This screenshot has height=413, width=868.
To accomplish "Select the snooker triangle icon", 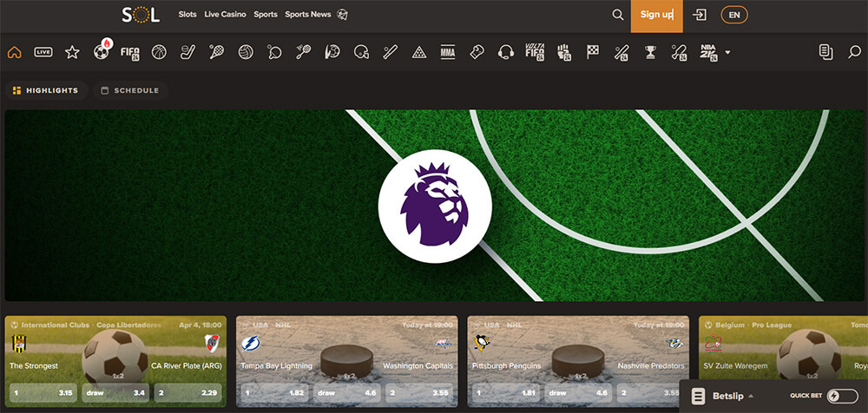I will pyautogui.click(x=419, y=53).
